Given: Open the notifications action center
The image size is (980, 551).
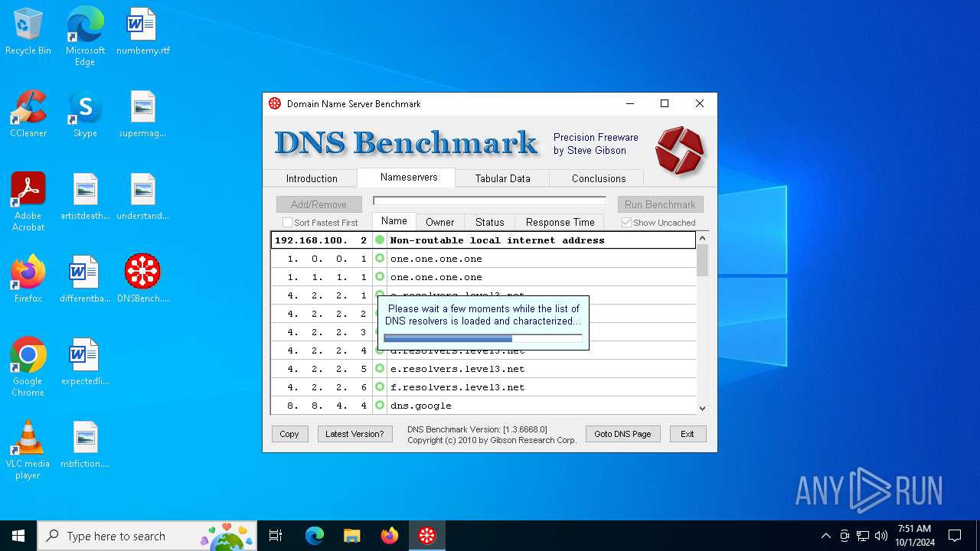Looking at the screenshot, I should tap(955, 536).
